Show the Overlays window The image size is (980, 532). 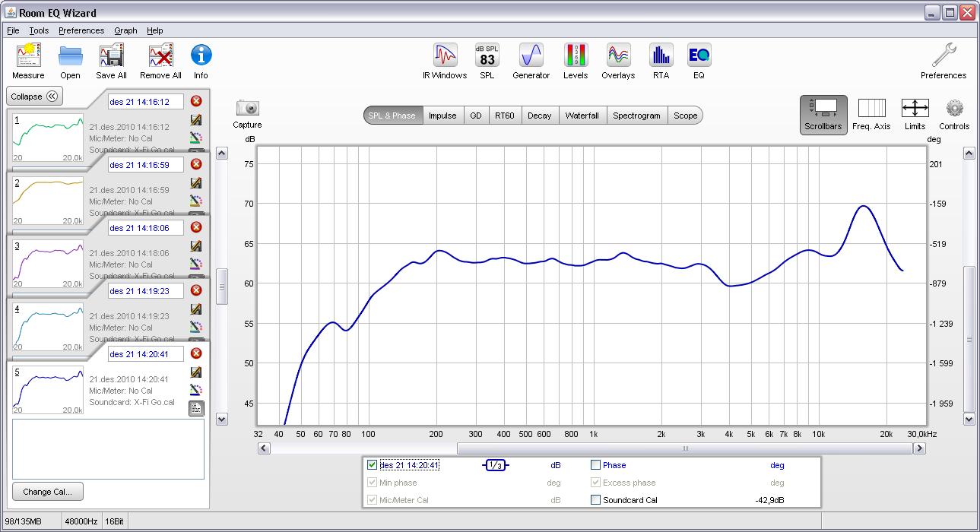618,57
